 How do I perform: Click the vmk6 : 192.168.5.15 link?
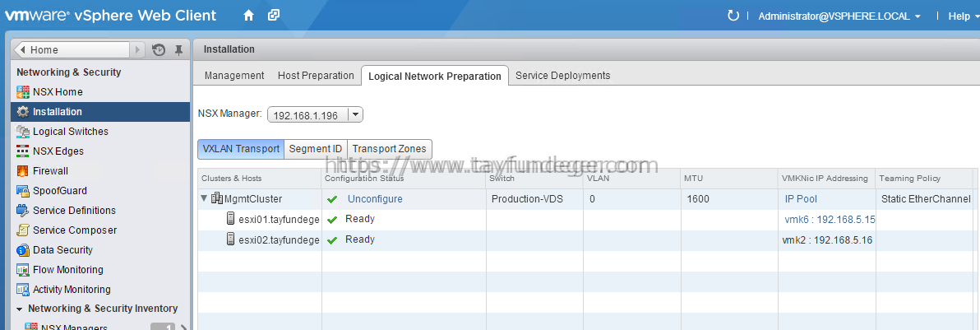pos(830,219)
